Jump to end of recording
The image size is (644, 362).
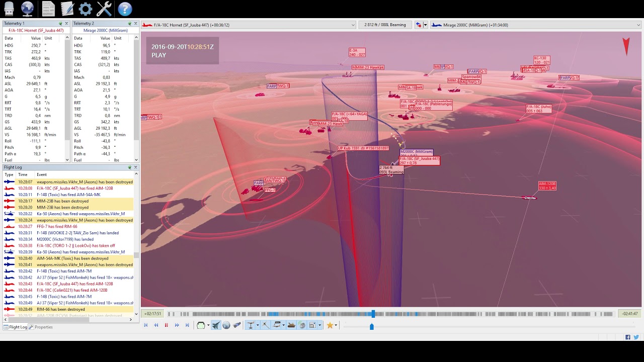tap(187, 325)
